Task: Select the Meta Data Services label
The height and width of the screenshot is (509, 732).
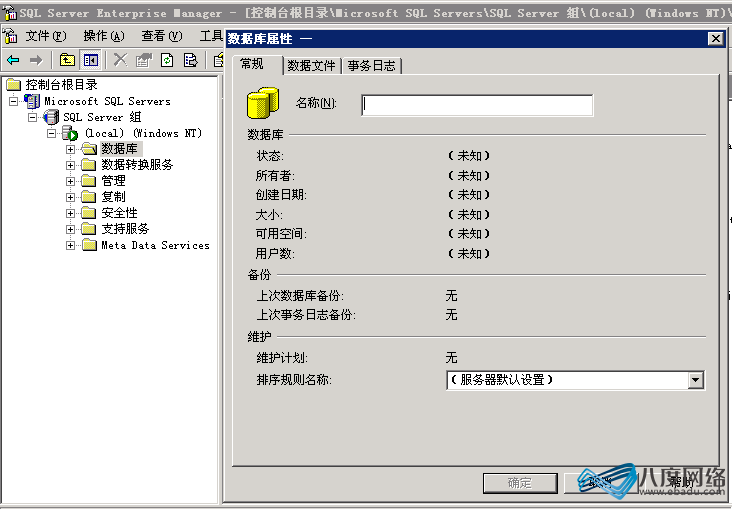Action: [155, 245]
